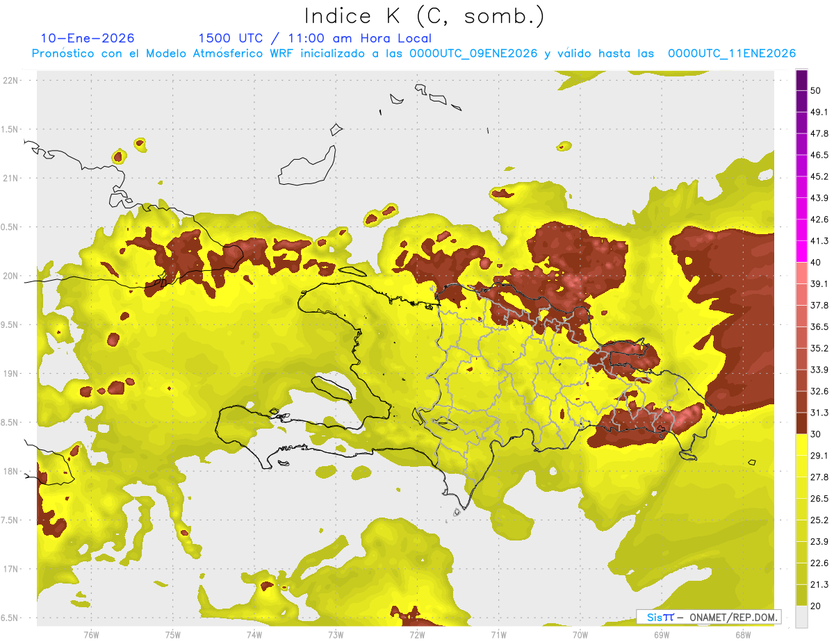Click the colorbar value '42.6'
The image size is (834, 644).
819,220
